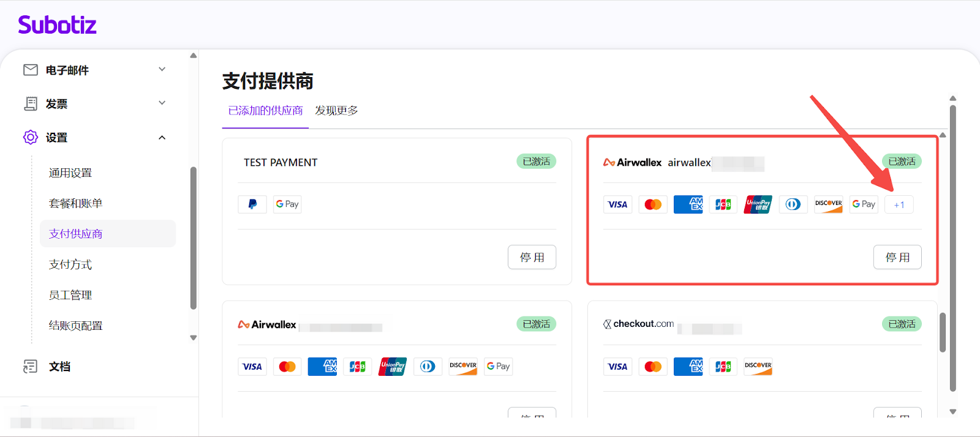Click 停用 on the highlighted Airwallex card

pyautogui.click(x=897, y=257)
